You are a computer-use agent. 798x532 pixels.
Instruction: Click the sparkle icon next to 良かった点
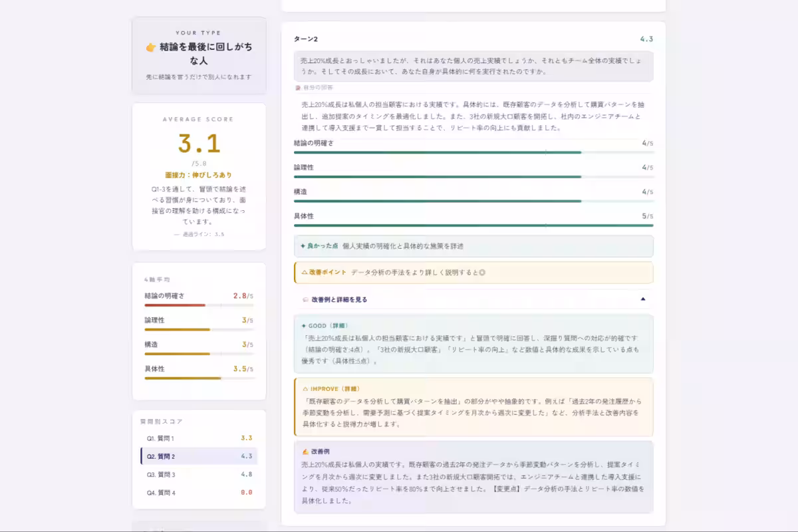(x=303, y=246)
